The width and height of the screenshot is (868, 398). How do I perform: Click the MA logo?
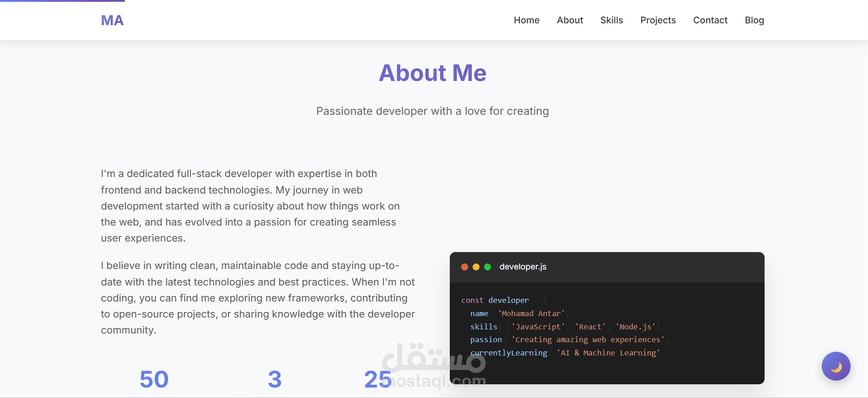(112, 20)
